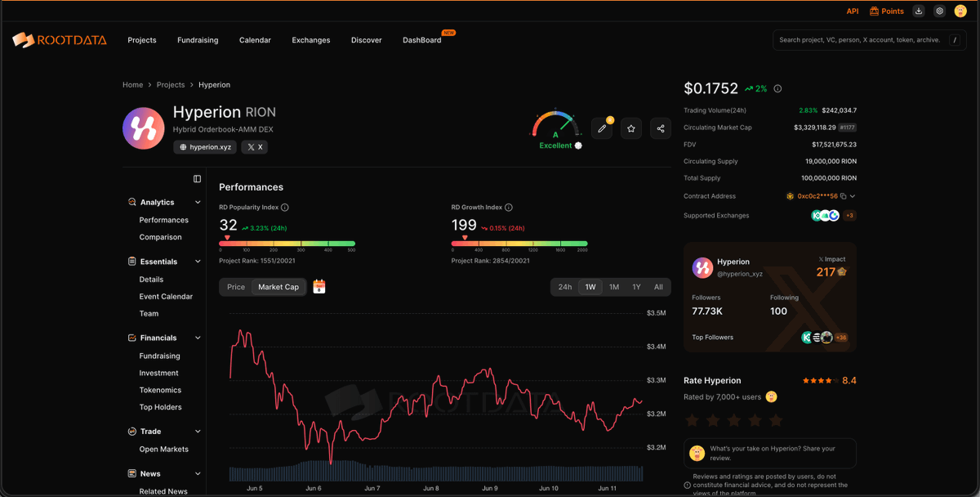Show +36 more top followers
Screen dimensions: 980x497
pos(840,337)
